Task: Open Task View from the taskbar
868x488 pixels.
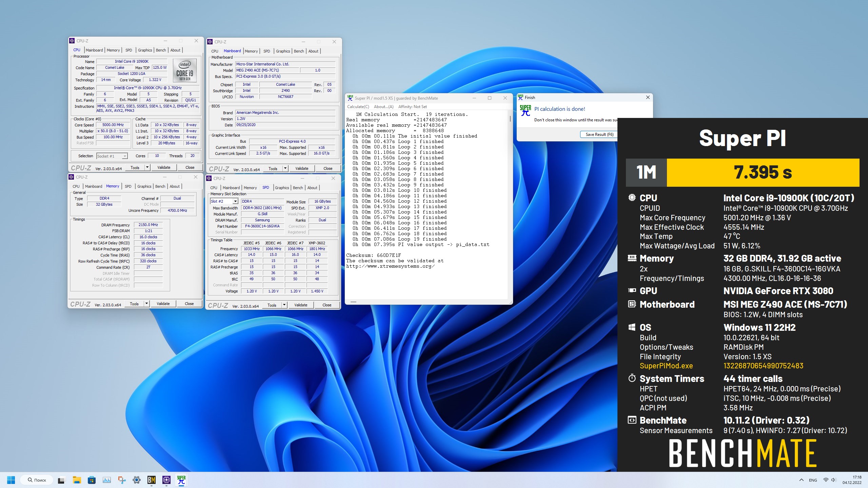Action: click(61, 480)
